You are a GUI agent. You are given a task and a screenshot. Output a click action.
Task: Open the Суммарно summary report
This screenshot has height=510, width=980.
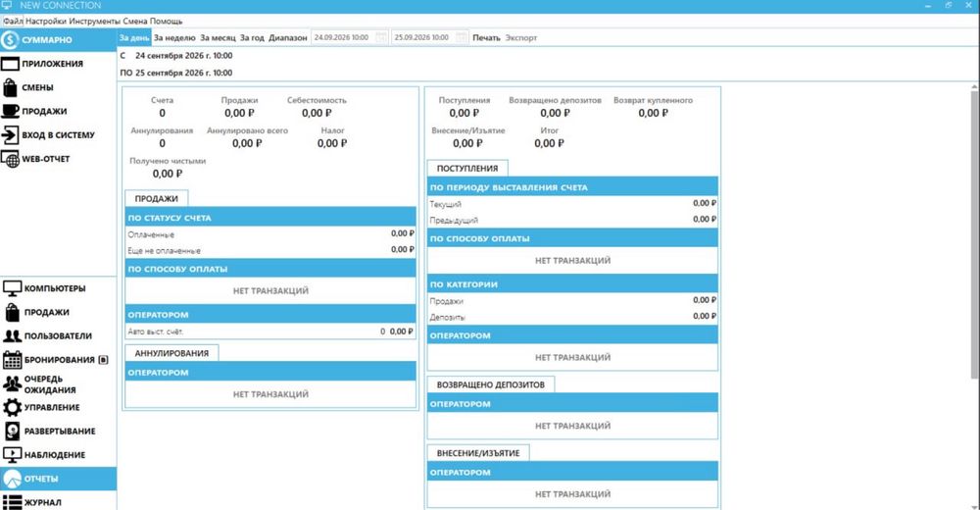(x=58, y=40)
